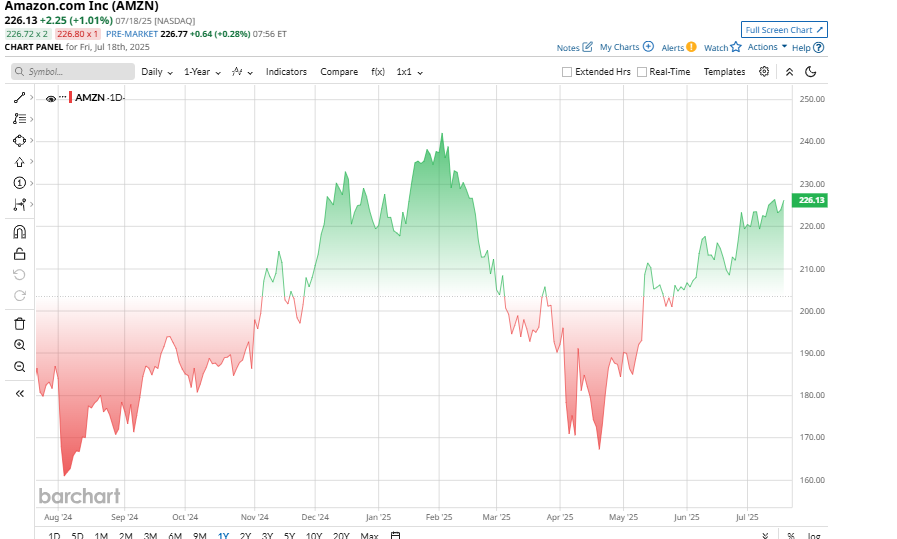Select the Fibonacci retracement tool icon

click(x=19, y=118)
